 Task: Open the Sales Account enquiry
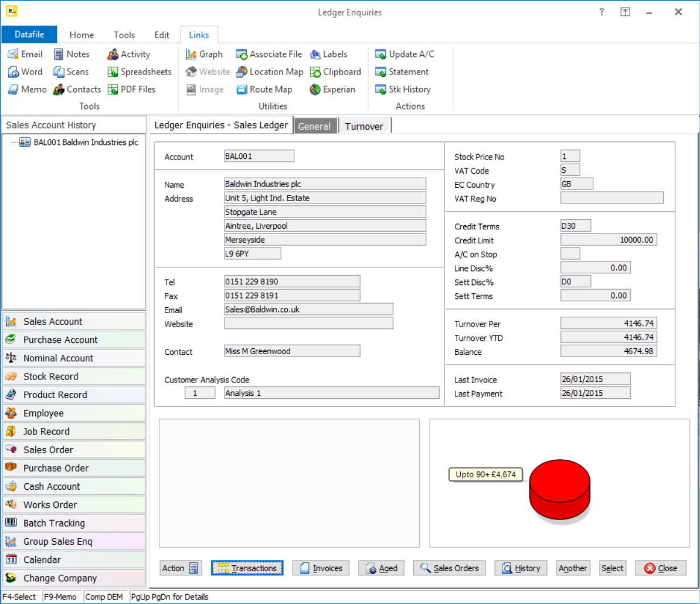coord(74,321)
